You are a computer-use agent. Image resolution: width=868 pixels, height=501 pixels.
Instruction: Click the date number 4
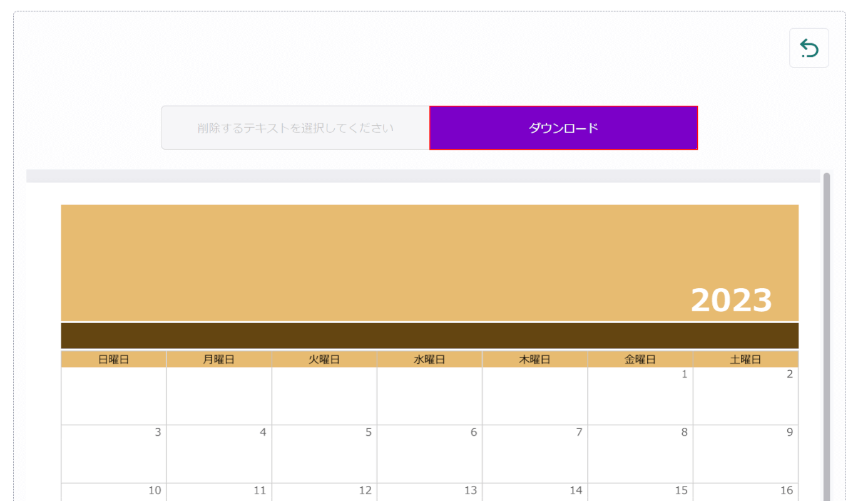pos(263,432)
